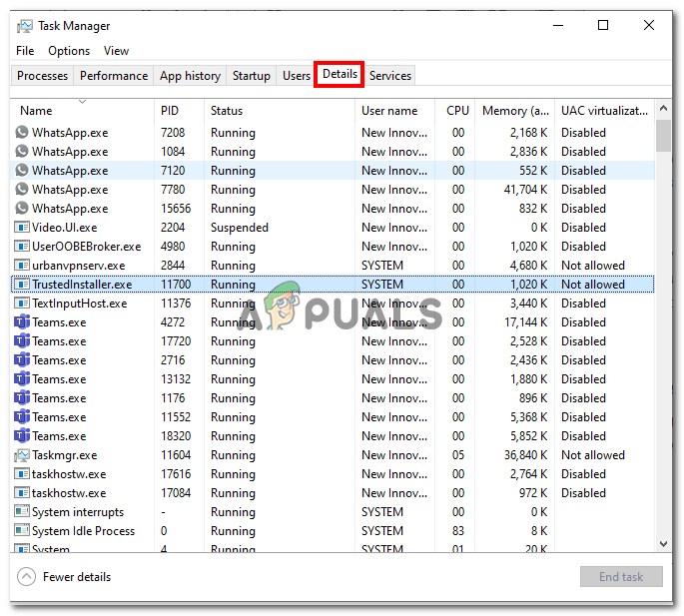Viewport: 684px width, 616px height.
Task: Click the Task Manager title bar icon
Action: tap(25, 27)
